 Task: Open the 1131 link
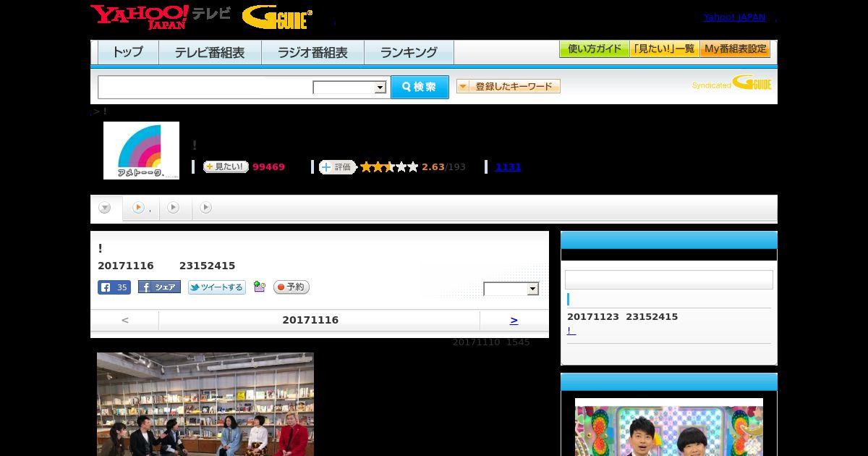tap(509, 167)
